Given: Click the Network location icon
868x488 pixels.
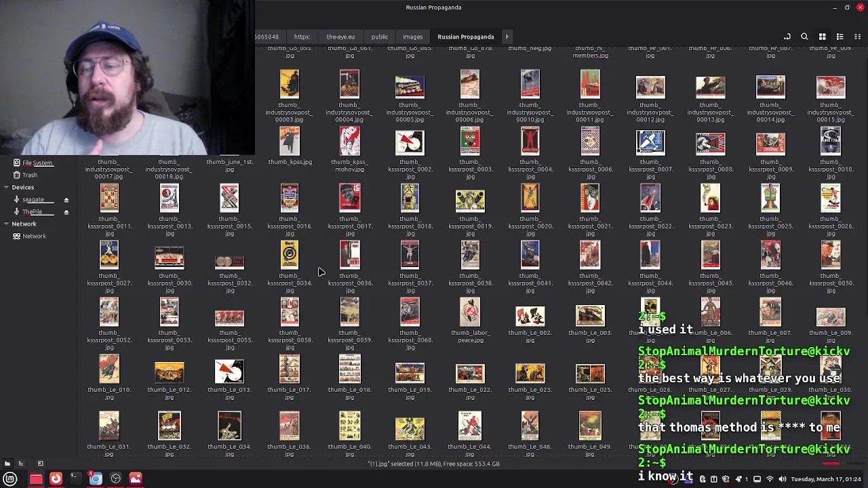Looking at the screenshot, I should [16, 236].
